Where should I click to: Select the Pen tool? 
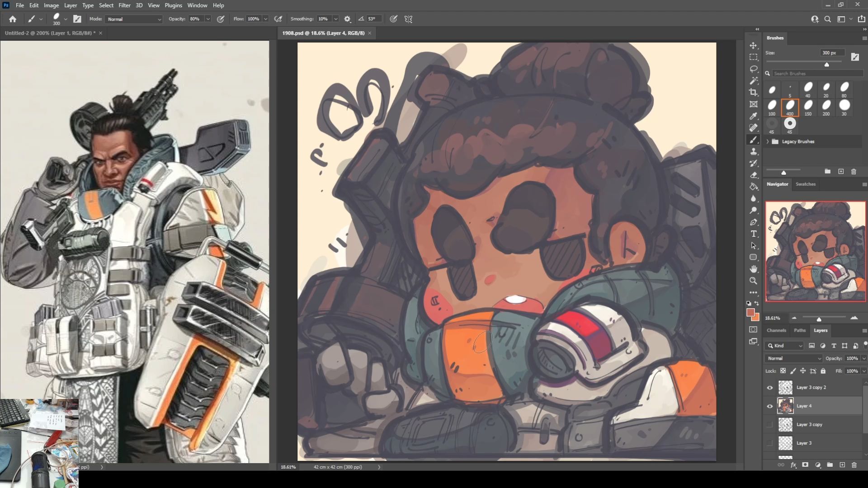point(753,222)
